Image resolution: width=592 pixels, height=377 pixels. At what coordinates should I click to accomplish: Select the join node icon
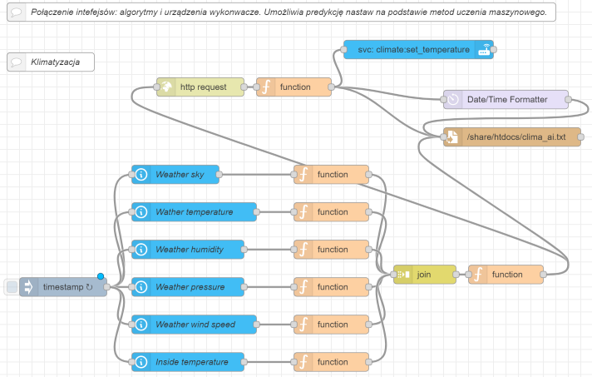403,274
